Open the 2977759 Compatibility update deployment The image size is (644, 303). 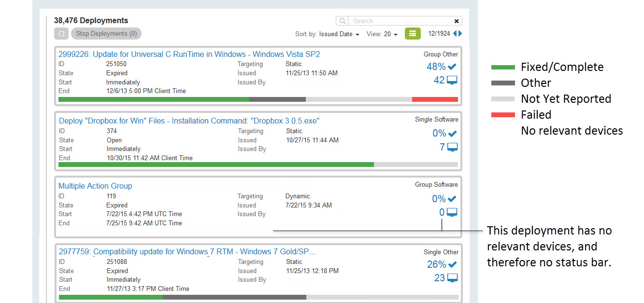tap(187, 251)
